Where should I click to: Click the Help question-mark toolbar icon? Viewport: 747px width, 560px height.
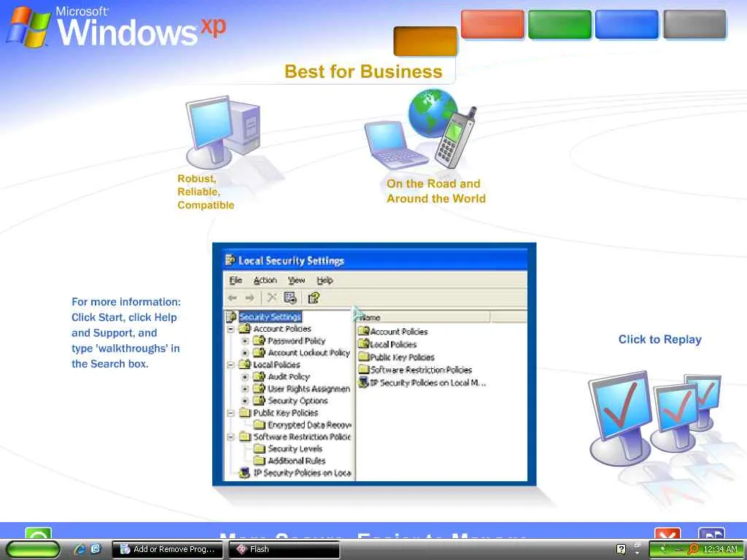[314, 298]
